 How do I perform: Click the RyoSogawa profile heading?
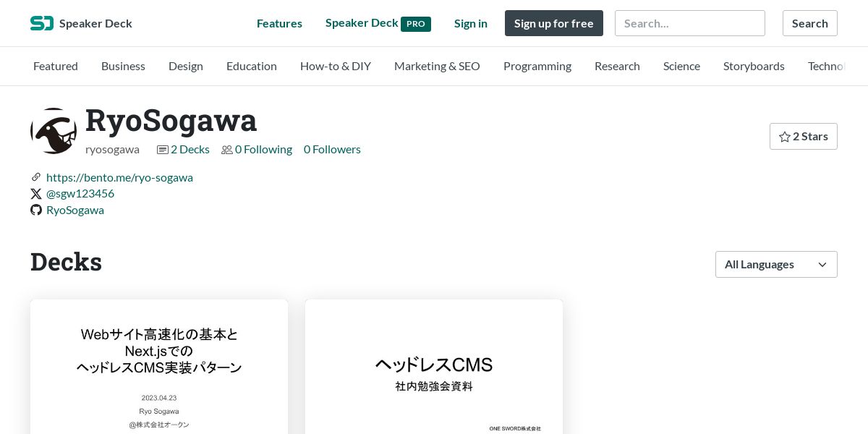tap(171, 121)
